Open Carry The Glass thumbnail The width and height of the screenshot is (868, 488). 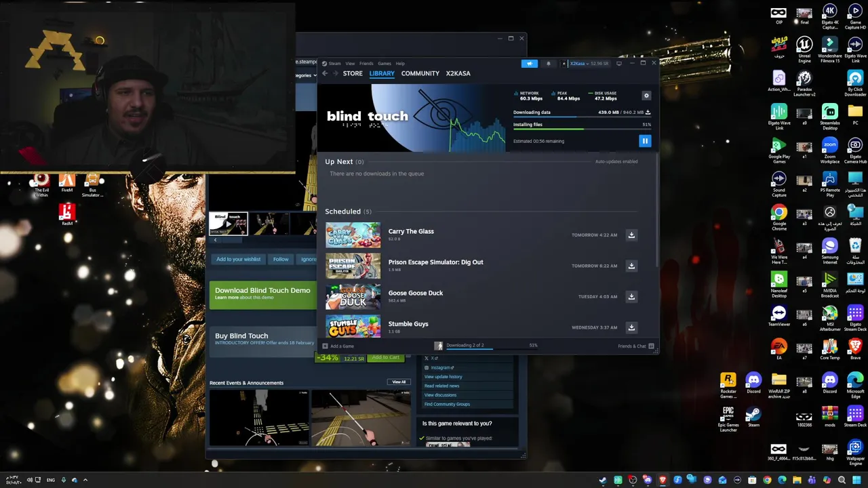(353, 235)
